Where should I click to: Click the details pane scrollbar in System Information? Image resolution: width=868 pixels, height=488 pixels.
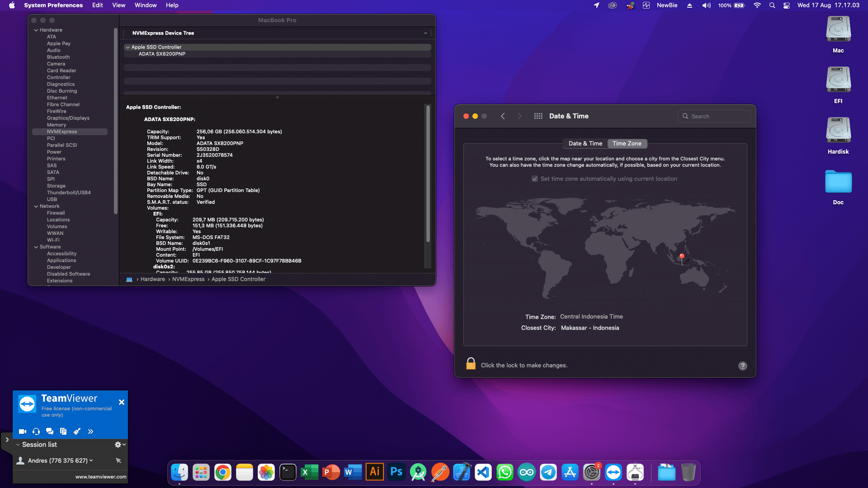tap(428, 174)
